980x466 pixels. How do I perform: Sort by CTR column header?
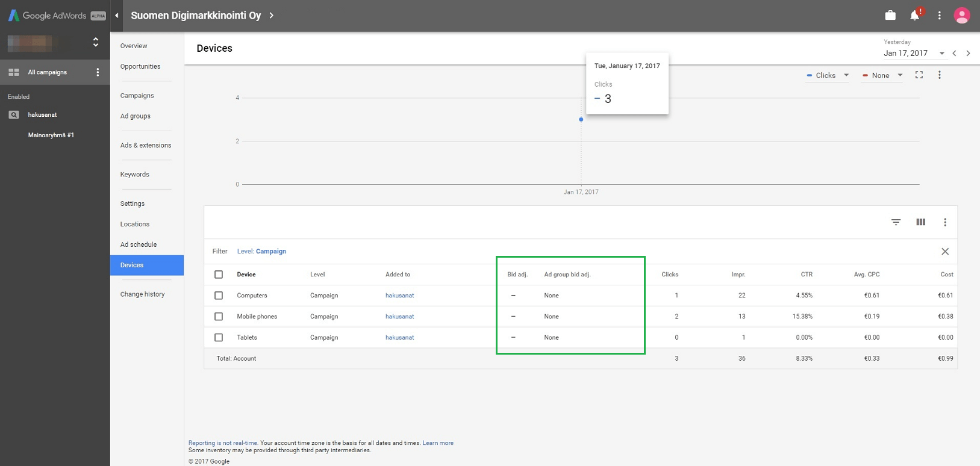(x=807, y=275)
